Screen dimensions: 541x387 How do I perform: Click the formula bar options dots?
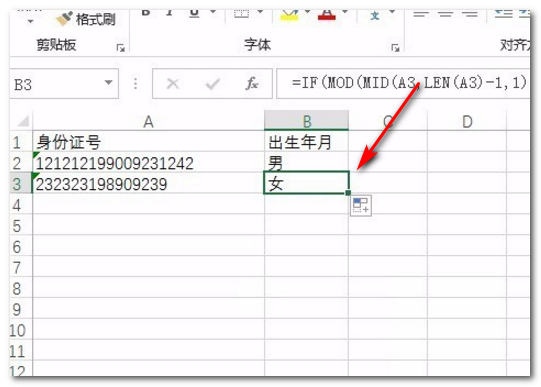pos(135,83)
